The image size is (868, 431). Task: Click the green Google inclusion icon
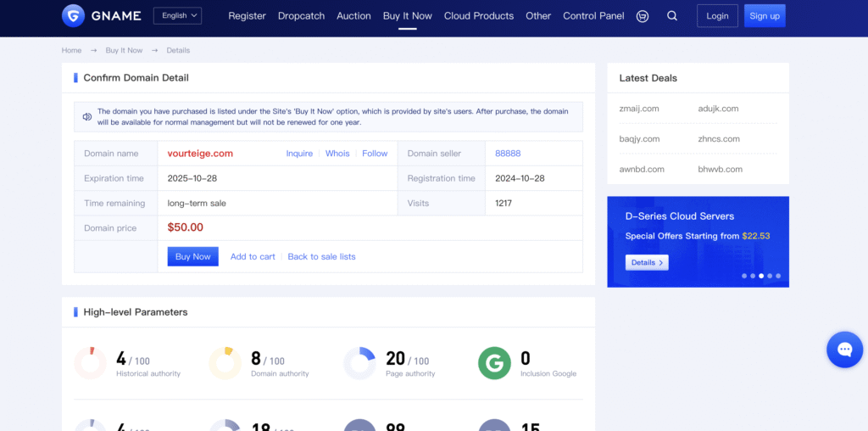pos(494,363)
